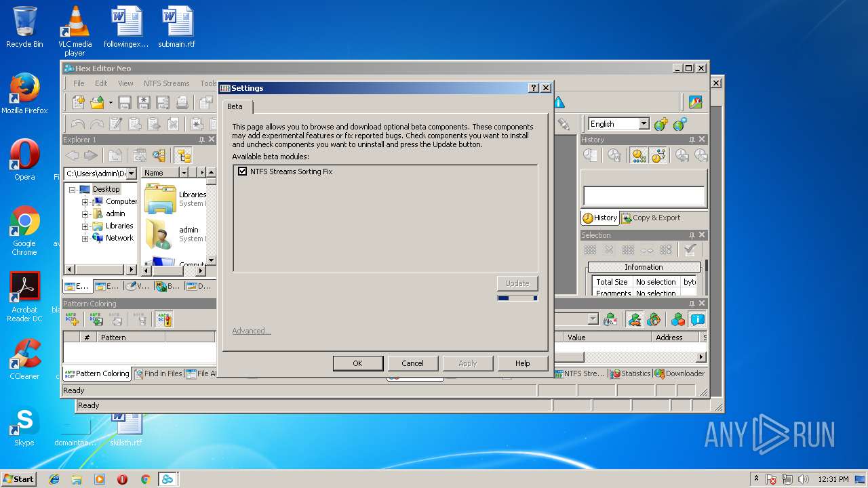Image resolution: width=868 pixels, height=488 pixels.
Task: Expand the admin tree node
Action: pos(85,214)
